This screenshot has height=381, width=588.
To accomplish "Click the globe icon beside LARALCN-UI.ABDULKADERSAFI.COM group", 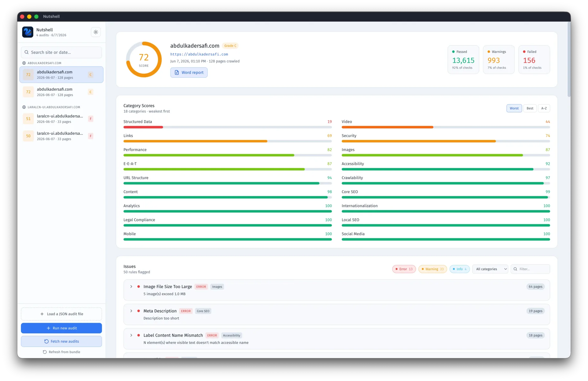I will [x=24, y=107].
